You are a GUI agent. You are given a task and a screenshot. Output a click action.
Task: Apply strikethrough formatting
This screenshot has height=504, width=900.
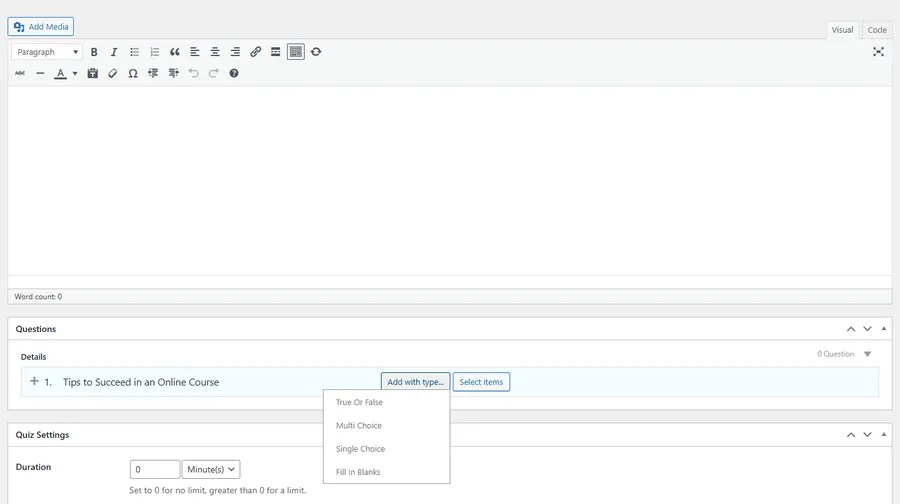20,73
